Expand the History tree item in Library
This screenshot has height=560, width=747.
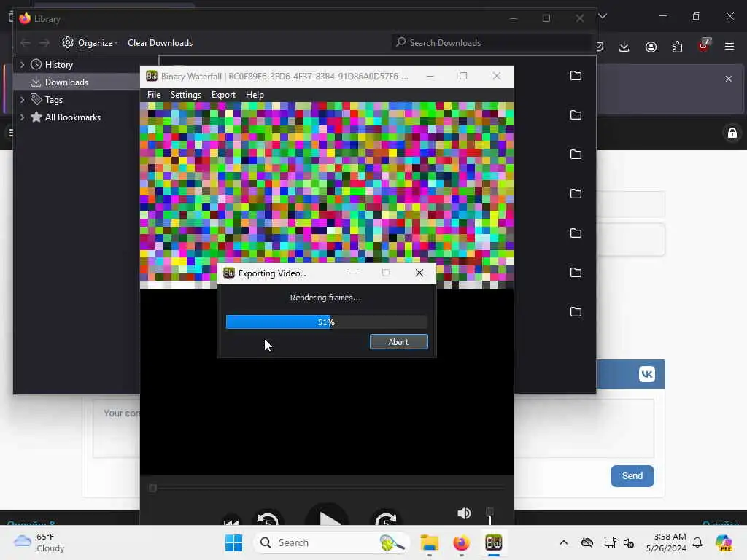click(22, 64)
